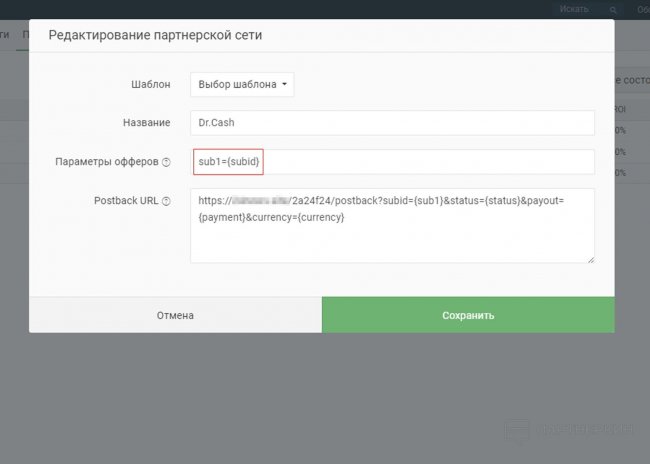Click the ROI column header behind the dialog
Viewport: 650px width, 464px height.
point(620,109)
